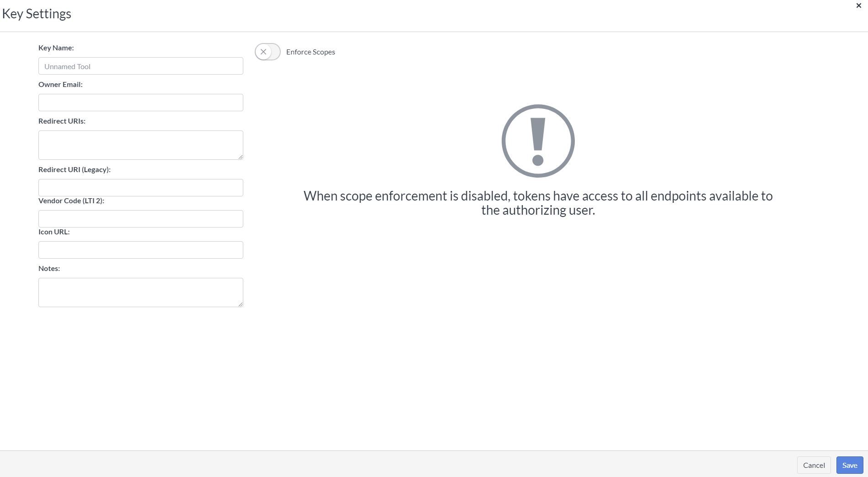Click the Redirect URI (Legacy) label
The image size is (868, 477).
pyautogui.click(x=75, y=169)
